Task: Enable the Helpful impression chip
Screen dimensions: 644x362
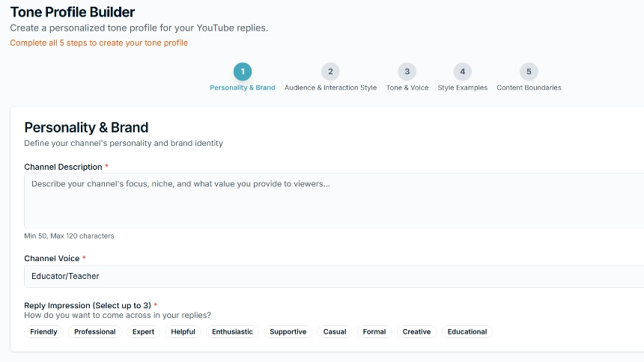Action: point(183,332)
